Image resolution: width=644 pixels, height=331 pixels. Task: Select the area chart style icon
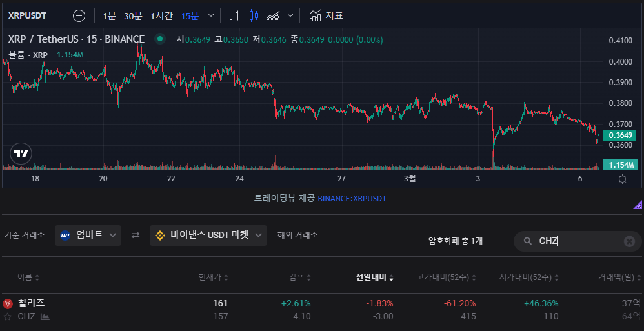[x=273, y=16]
